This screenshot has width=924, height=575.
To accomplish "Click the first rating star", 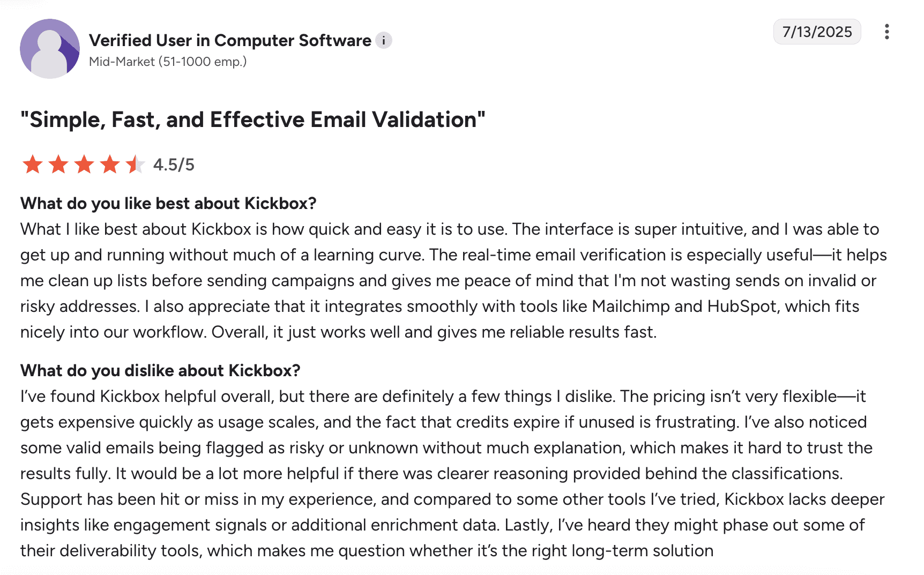I will pyautogui.click(x=33, y=165).
